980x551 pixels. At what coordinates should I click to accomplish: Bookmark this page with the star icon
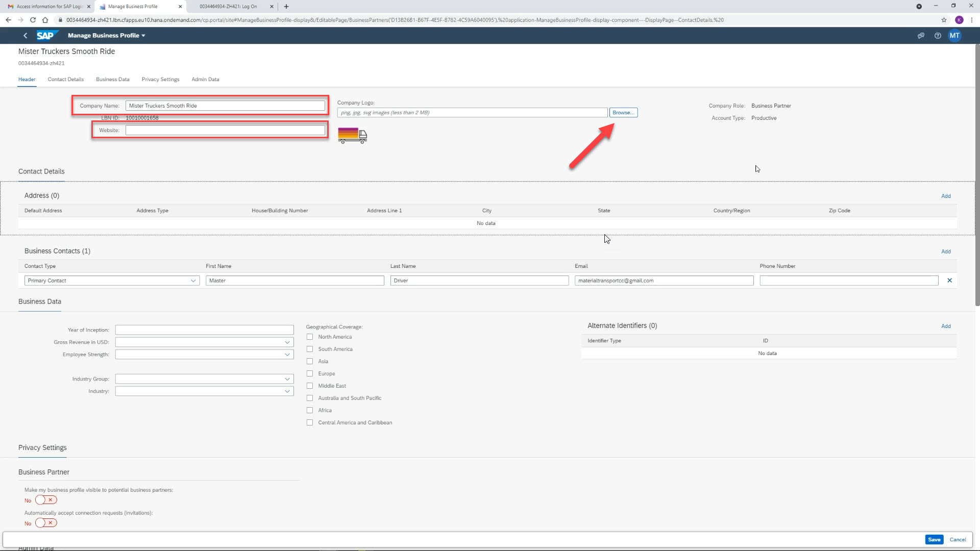pos(944,20)
